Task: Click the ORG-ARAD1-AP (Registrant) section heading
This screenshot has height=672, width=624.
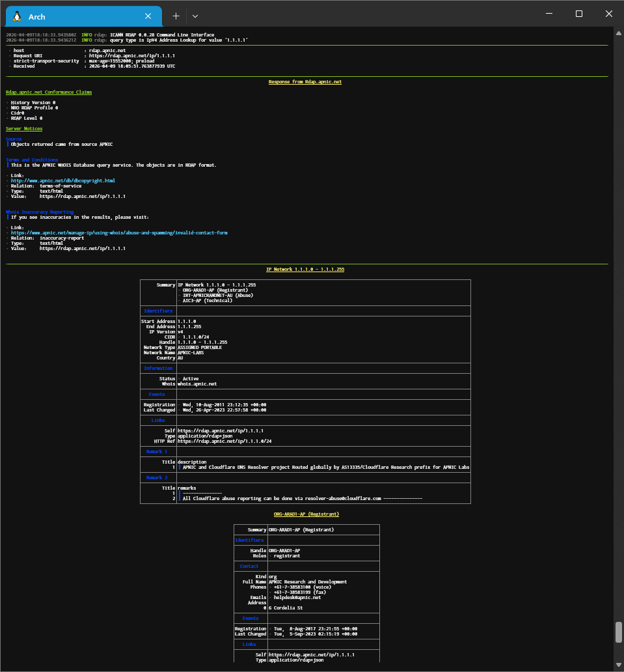Action: [x=306, y=514]
